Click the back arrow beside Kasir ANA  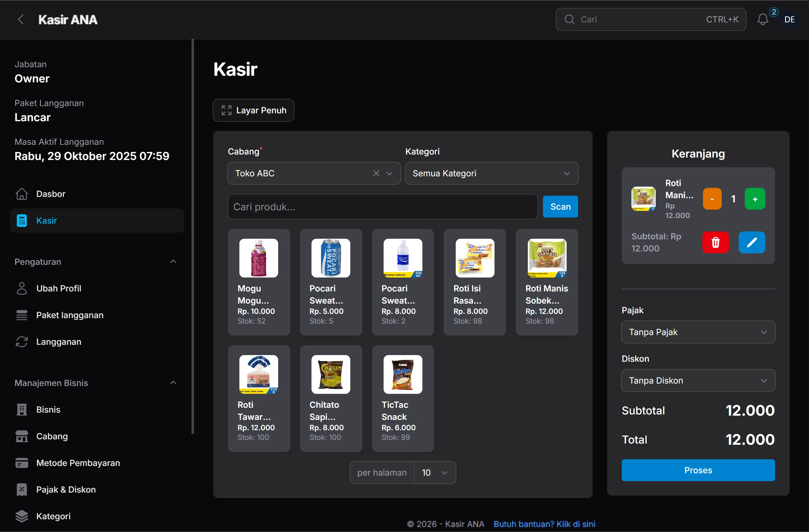(x=21, y=19)
